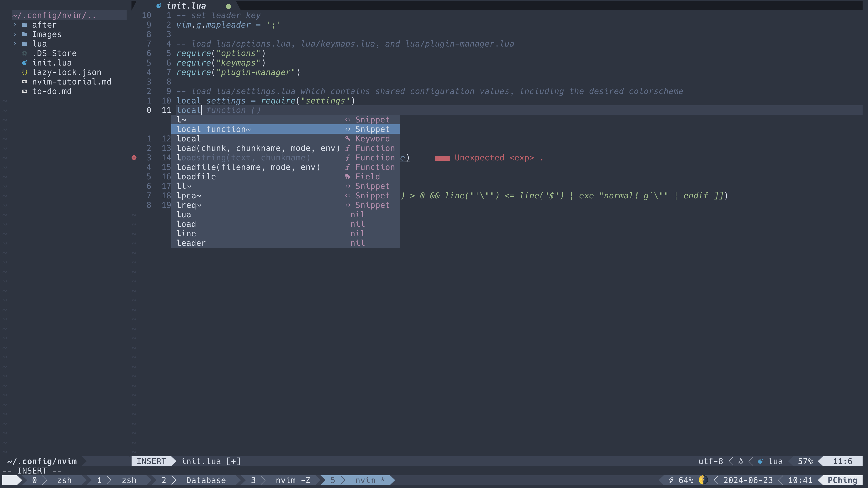
Task: Click the battery 64% lightning icon
Action: (671, 480)
